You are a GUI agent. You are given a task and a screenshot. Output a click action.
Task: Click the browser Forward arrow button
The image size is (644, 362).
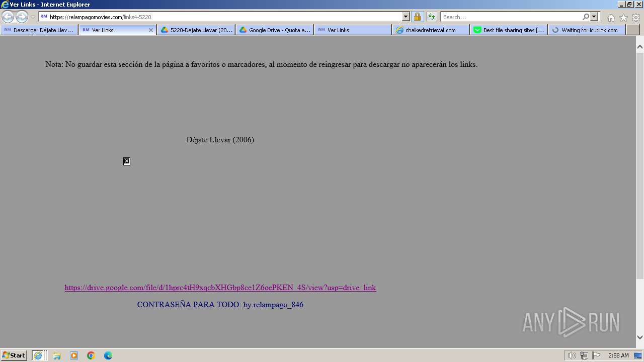point(22,17)
